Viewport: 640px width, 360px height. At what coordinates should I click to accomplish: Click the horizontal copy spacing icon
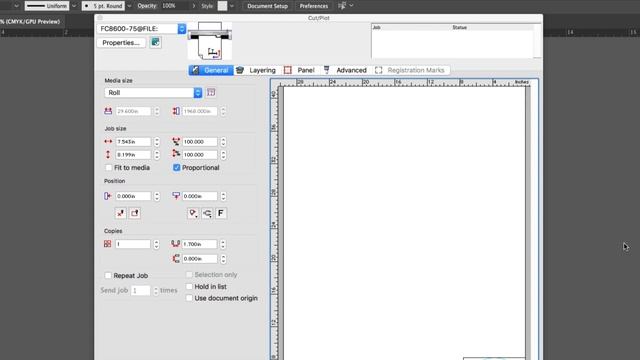[176, 244]
